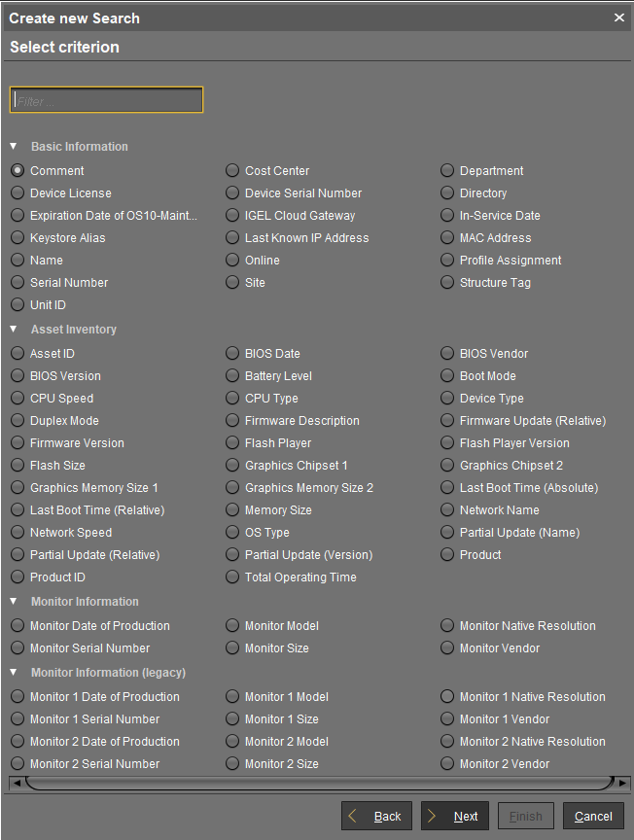Collapse the Monitor Information (legacy) section
This screenshot has width=634, height=840.
coord(12,672)
